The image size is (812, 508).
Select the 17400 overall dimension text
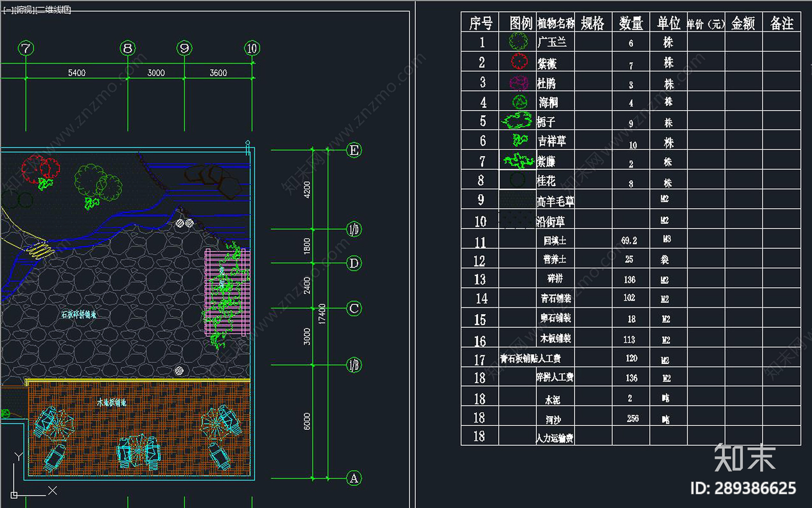coord(322,314)
